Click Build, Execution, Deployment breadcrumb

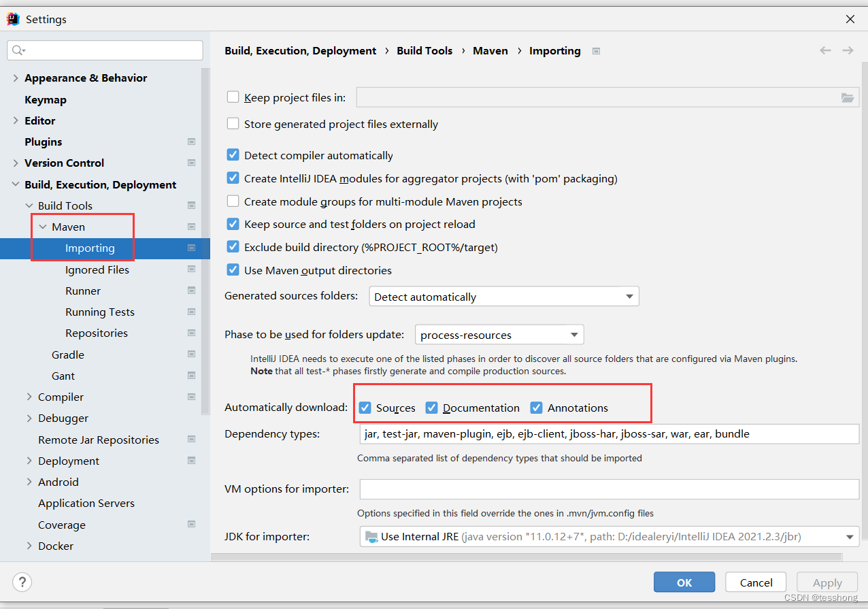tap(301, 50)
